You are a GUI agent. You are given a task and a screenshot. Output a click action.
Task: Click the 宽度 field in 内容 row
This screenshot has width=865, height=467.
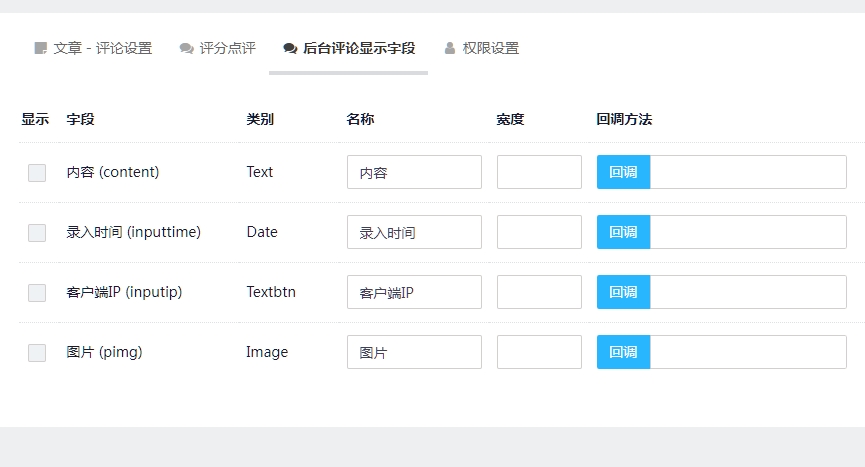pos(539,172)
